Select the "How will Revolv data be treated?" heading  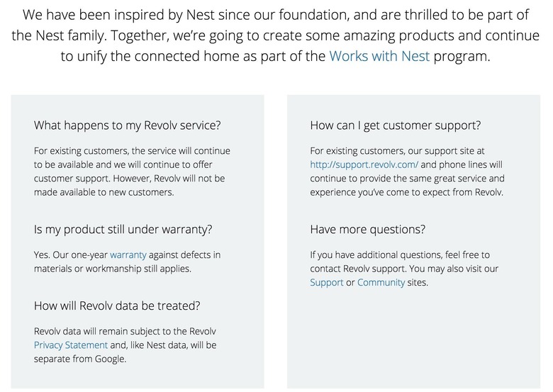[x=117, y=306]
